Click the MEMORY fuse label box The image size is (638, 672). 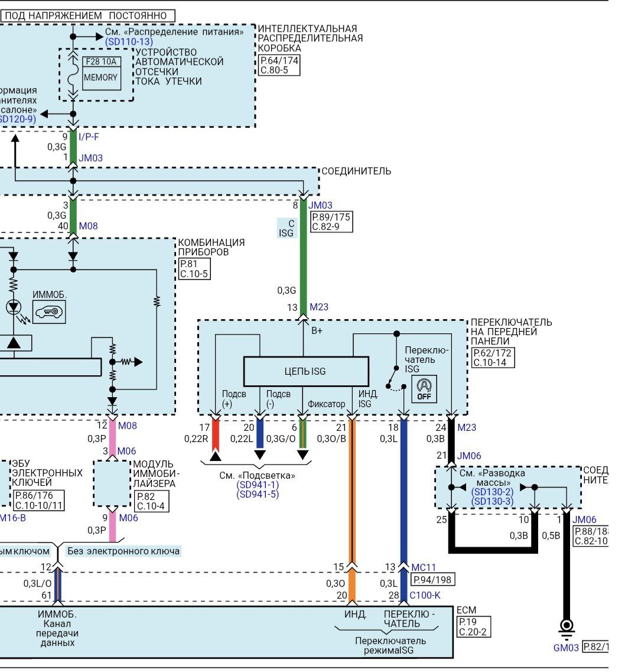pos(100,77)
